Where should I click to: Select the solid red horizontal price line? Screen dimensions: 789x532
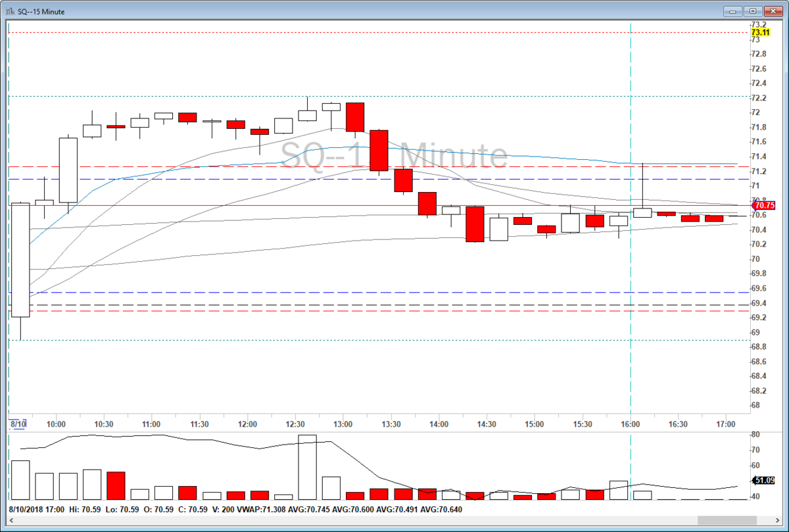point(378,205)
